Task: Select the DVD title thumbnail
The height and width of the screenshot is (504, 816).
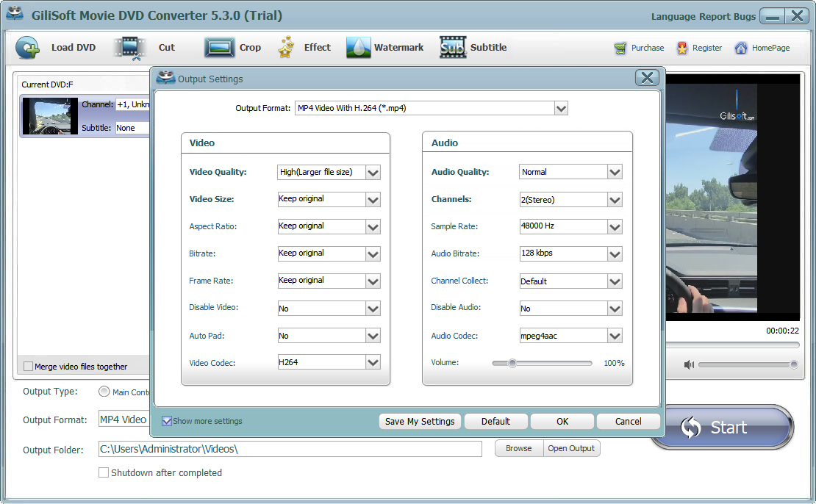Action: click(x=50, y=116)
